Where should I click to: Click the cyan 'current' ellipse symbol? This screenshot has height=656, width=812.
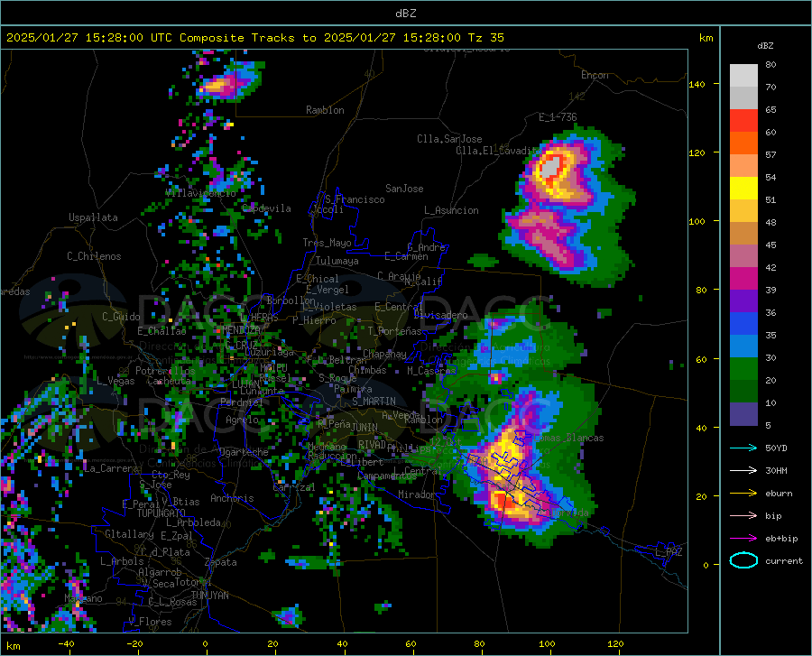tap(743, 560)
